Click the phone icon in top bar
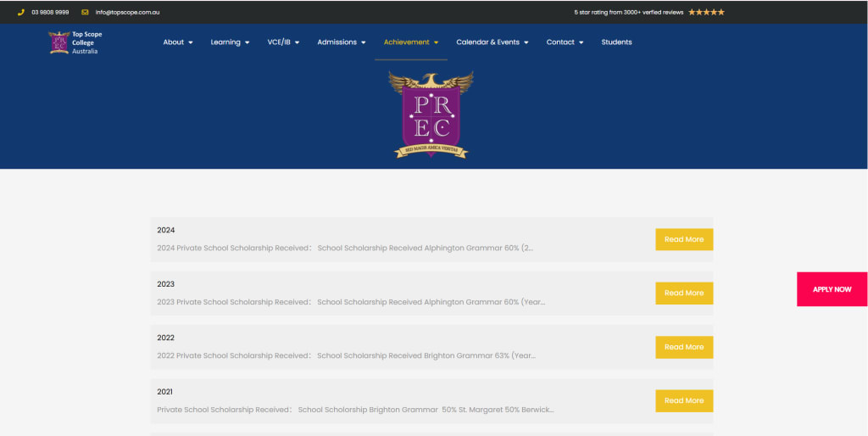The height and width of the screenshot is (436, 868). (x=21, y=12)
